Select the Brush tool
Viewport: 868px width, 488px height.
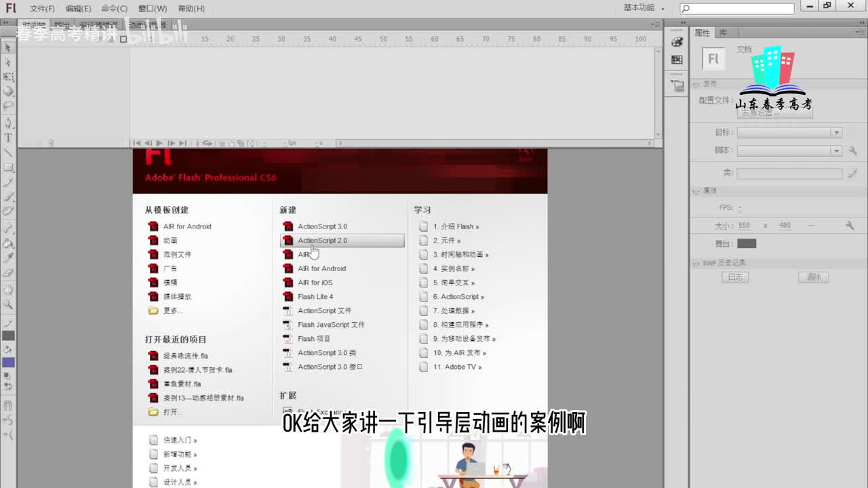pyautogui.click(x=8, y=196)
